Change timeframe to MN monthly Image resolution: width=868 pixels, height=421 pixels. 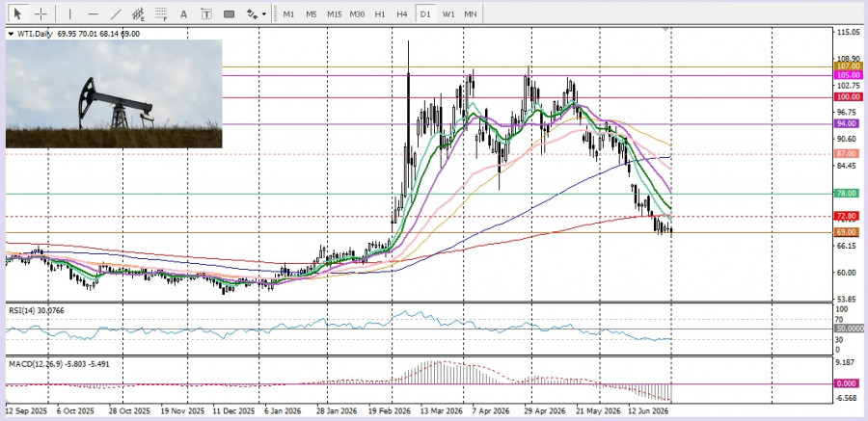pos(471,13)
